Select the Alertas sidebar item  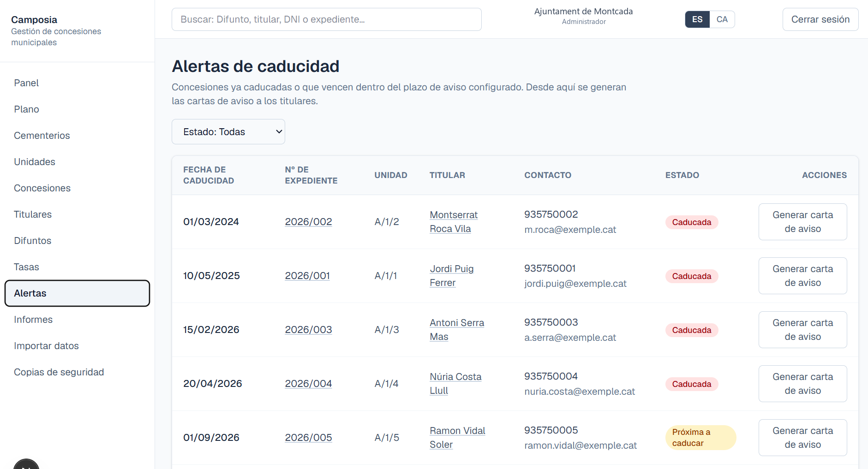pos(77,293)
